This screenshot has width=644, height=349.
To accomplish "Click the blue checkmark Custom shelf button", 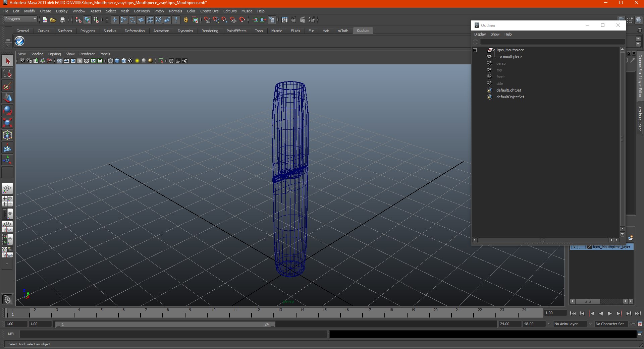I will click(x=20, y=41).
